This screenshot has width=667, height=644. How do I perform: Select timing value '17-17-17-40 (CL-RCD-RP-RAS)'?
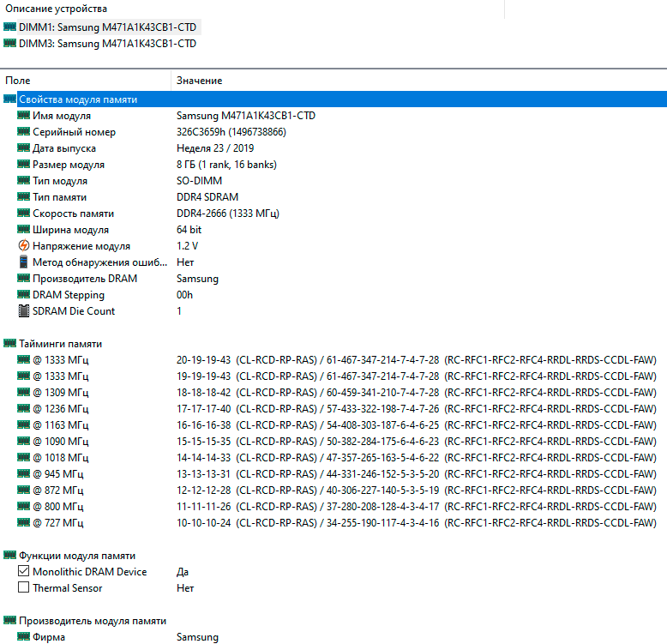(247, 409)
